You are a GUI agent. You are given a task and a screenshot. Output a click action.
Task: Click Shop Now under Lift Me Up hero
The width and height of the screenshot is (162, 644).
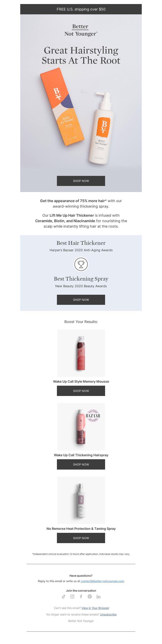click(x=81, y=181)
